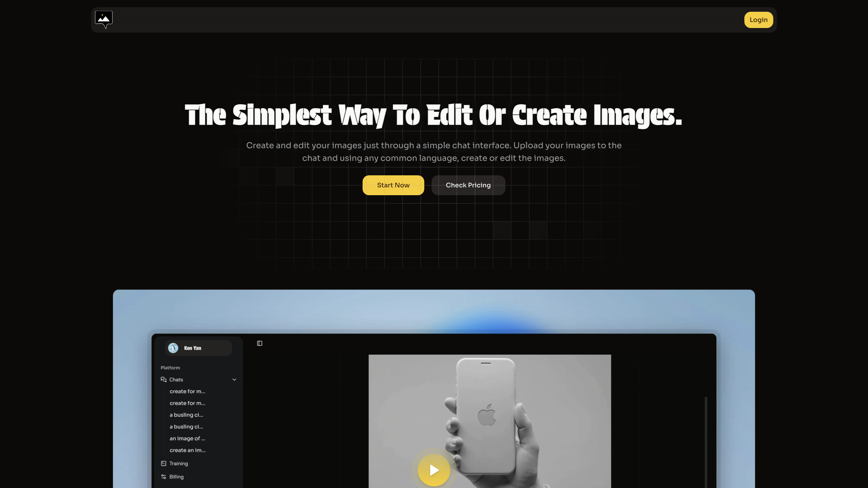
Task: Click the Check Pricing button
Action: pyautogui.click(x=468, y=185)
